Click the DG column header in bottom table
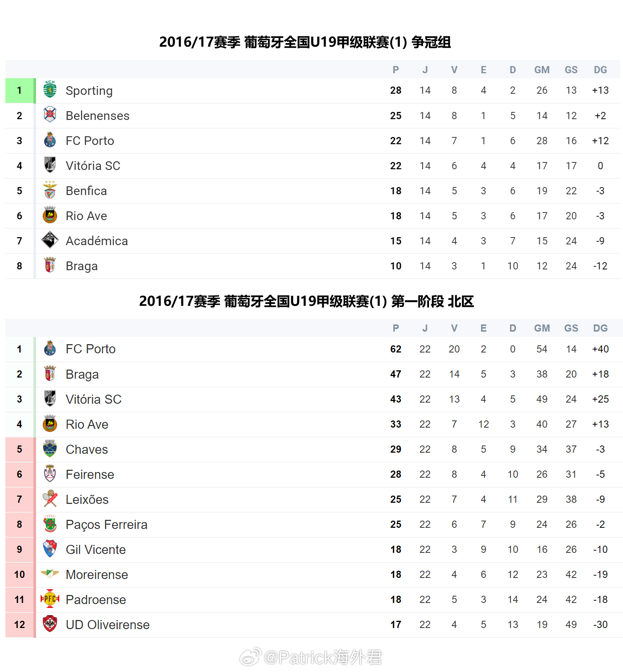The height and width of the screenshot is (672, 623). click(x=600, y=328)
